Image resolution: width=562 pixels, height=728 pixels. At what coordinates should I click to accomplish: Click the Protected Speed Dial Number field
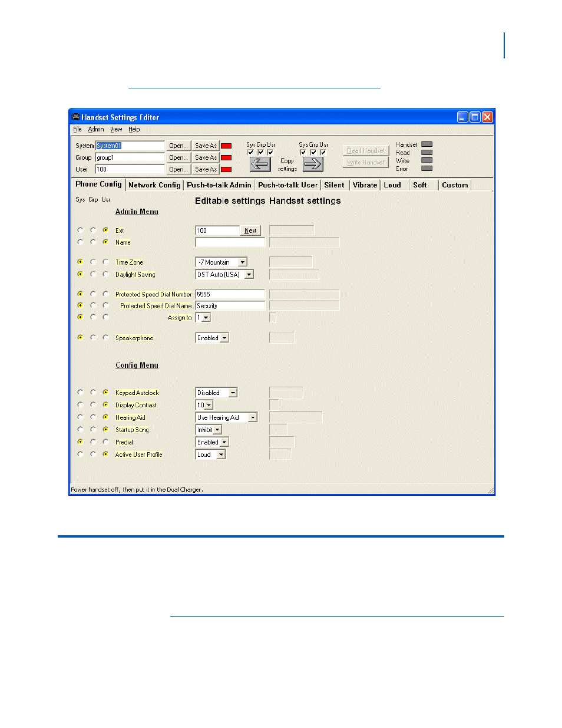[x=230, y=294]
